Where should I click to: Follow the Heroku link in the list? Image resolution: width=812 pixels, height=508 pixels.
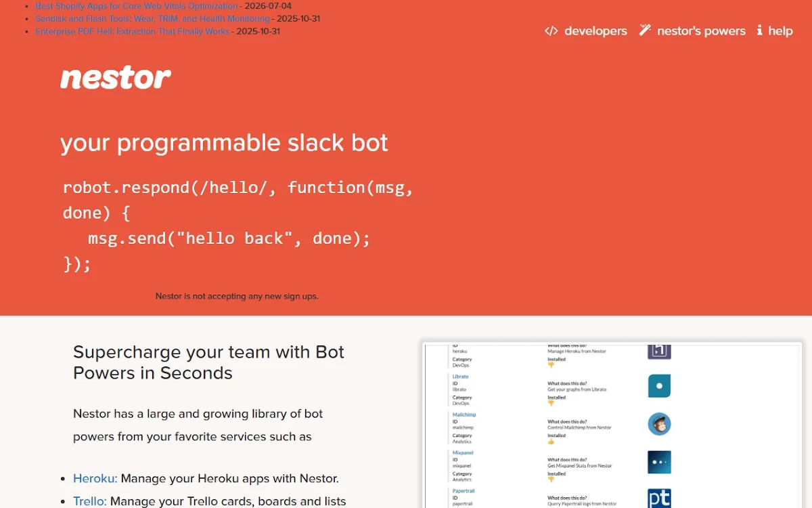(95, 478)
